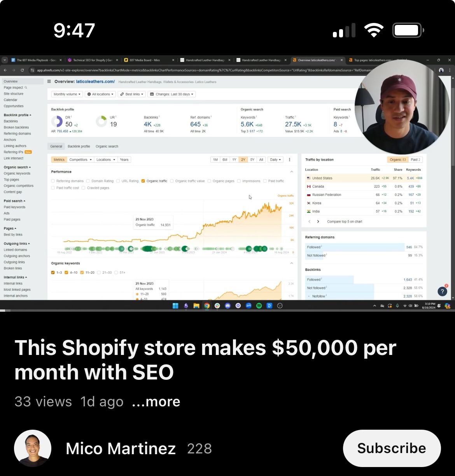Open the hamburger menu beside Overview heading
The width and height of the screenshot is (455, 476).
(x=49, y=81)
